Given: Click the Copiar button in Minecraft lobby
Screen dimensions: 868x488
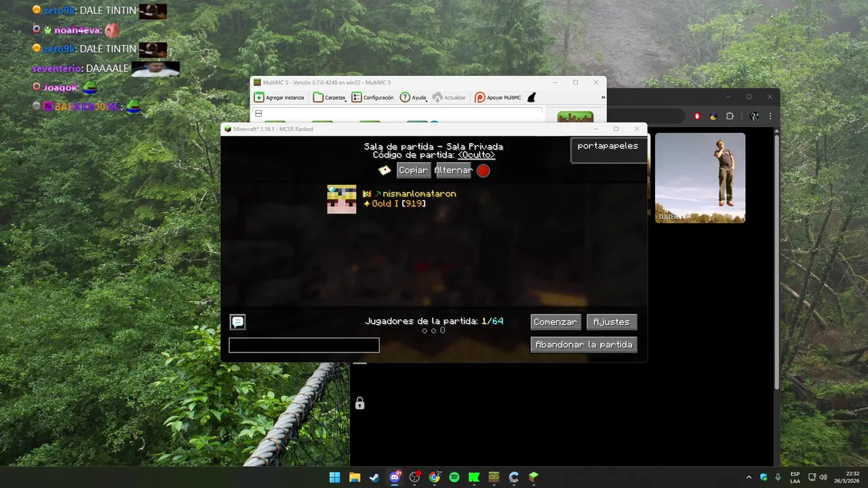Looking at the screenshot, I should coord(413,170).
